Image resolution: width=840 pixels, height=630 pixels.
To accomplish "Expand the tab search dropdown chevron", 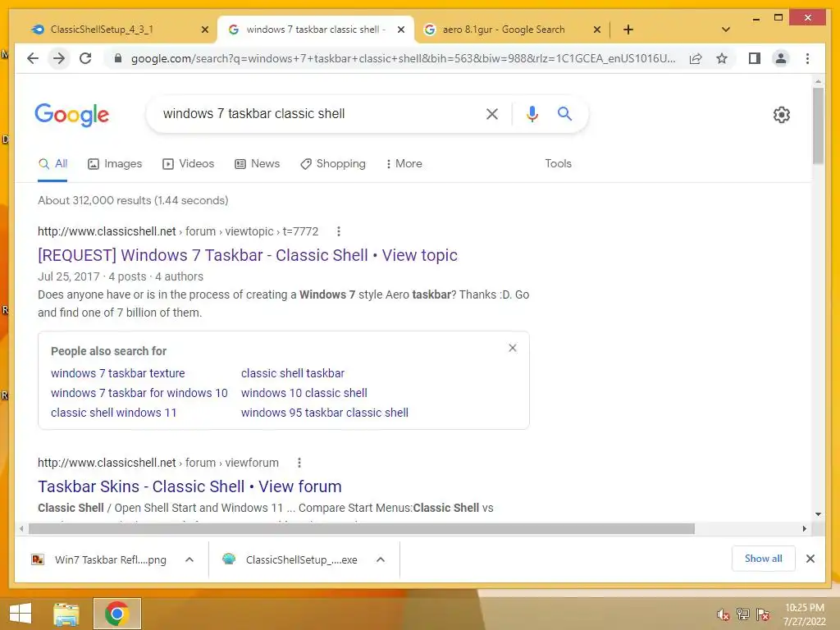I will tap(726, 30).
